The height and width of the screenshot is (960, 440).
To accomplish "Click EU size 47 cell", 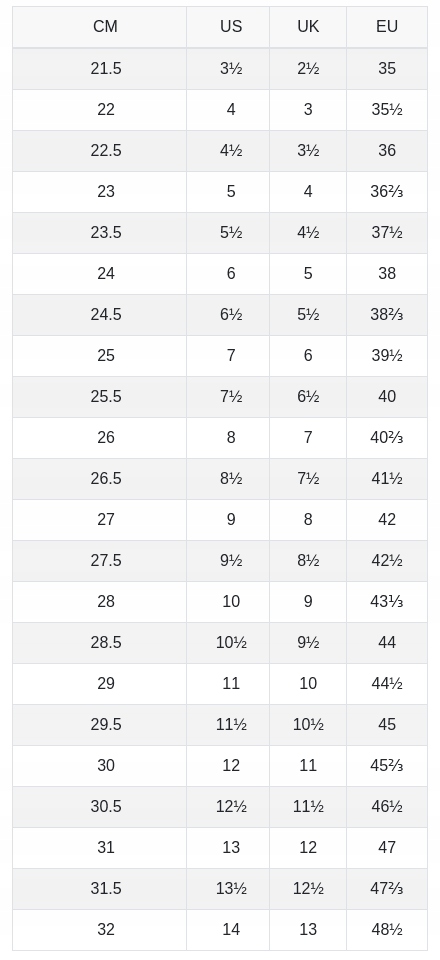I will [387, 848].
